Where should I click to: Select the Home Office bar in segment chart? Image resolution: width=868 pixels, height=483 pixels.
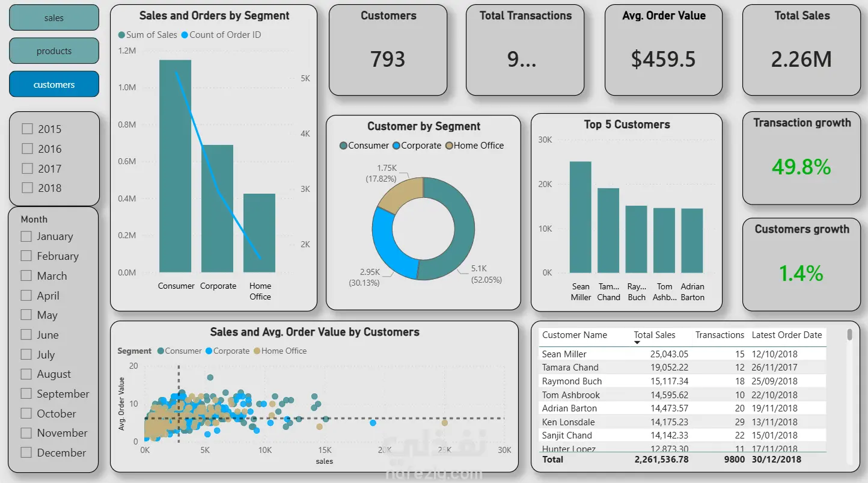pyautogui.click(x=259, y=233)
